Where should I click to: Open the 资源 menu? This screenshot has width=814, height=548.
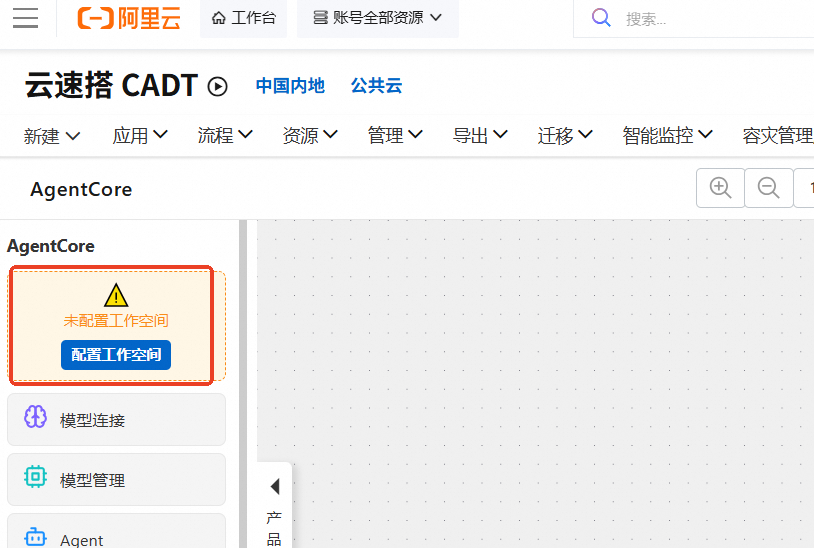coord(310,136)
